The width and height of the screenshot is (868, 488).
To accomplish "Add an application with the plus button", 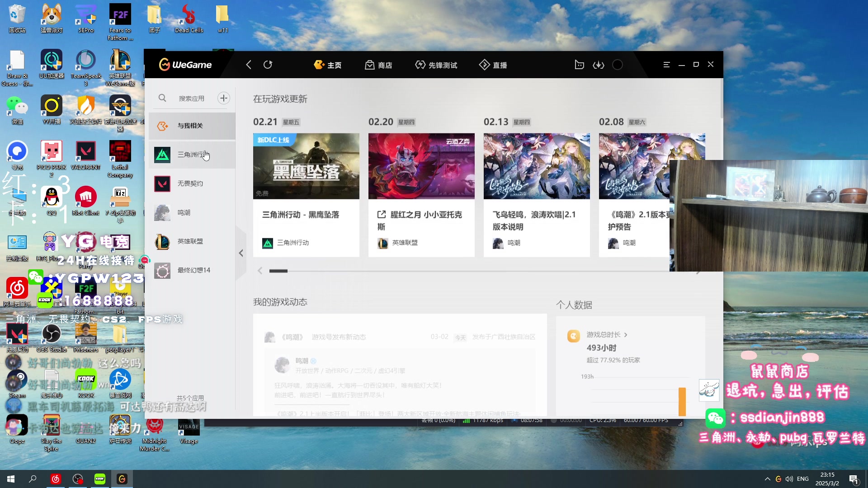I will click(x=224, y=98).
